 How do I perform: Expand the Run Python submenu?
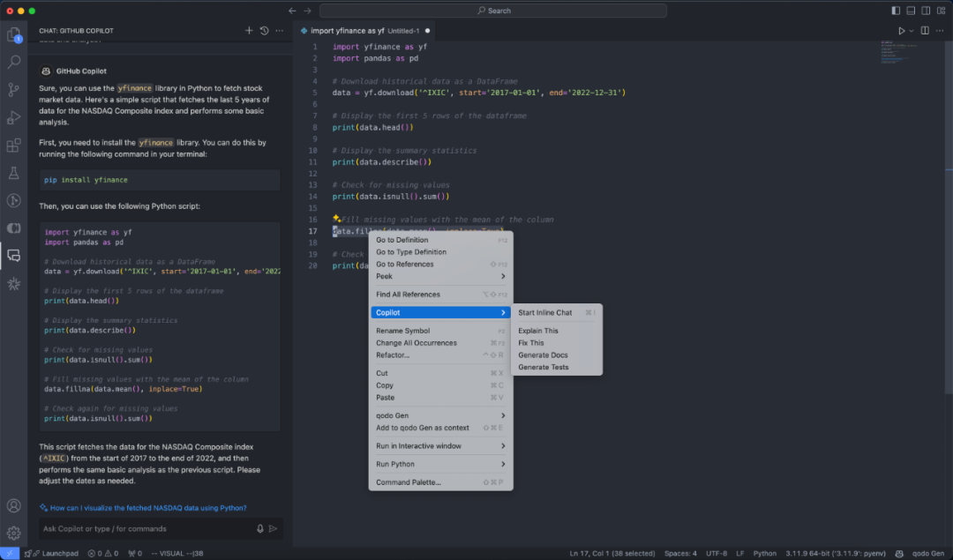point(440,464)
